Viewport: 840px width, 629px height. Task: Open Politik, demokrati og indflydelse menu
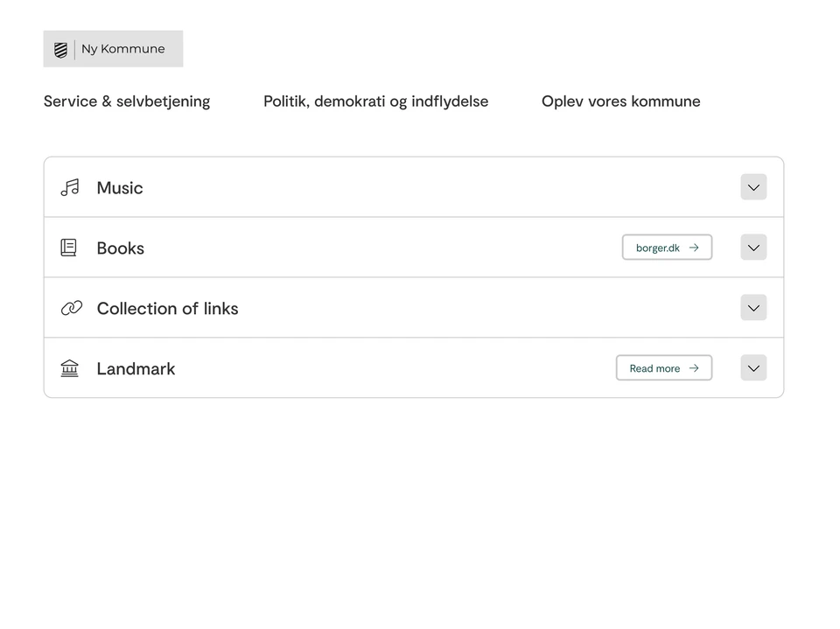pyautogui.click(x=375, y=101)
